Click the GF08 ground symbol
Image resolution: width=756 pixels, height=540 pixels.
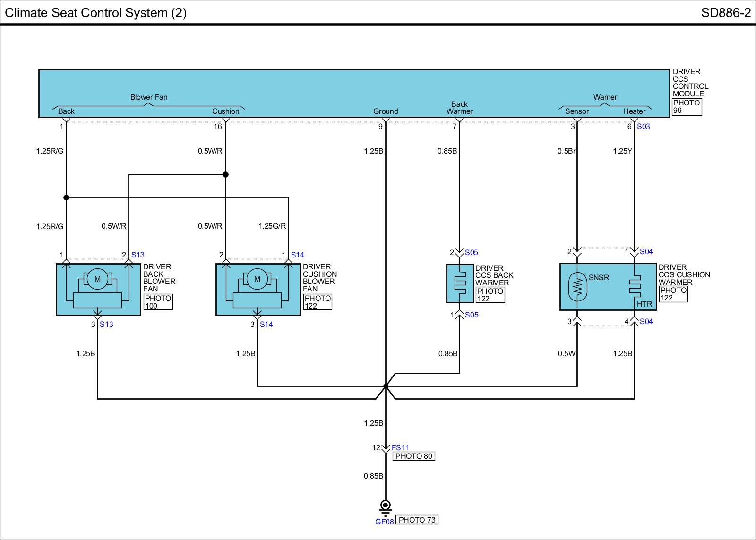(x=386, y=506)
